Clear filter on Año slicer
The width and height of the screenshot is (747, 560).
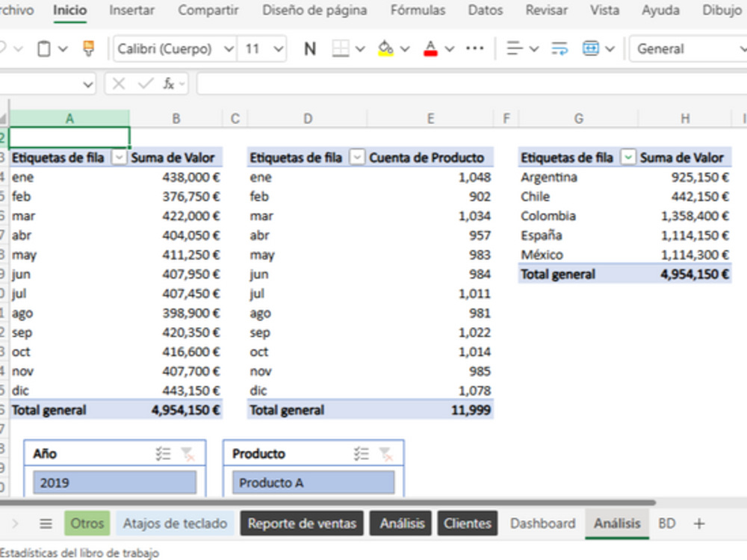point(188,454)
